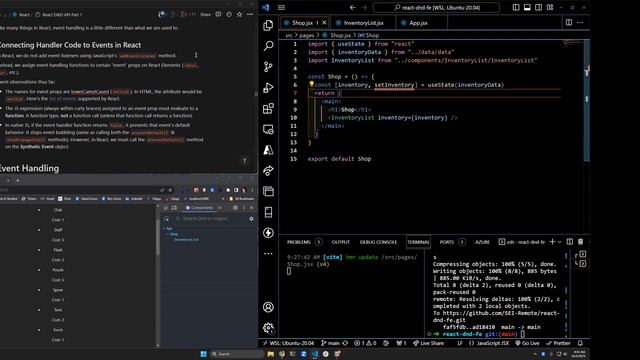Screen dimensions: 640x360
Task: Click the main branch in status bar
Action: 331,343
